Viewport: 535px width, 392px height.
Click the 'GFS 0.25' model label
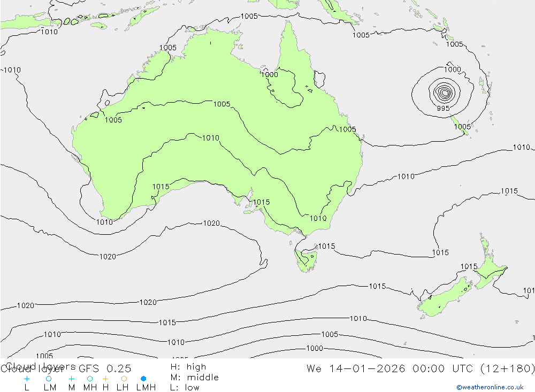pyautogui.click(x=105, y=368)
